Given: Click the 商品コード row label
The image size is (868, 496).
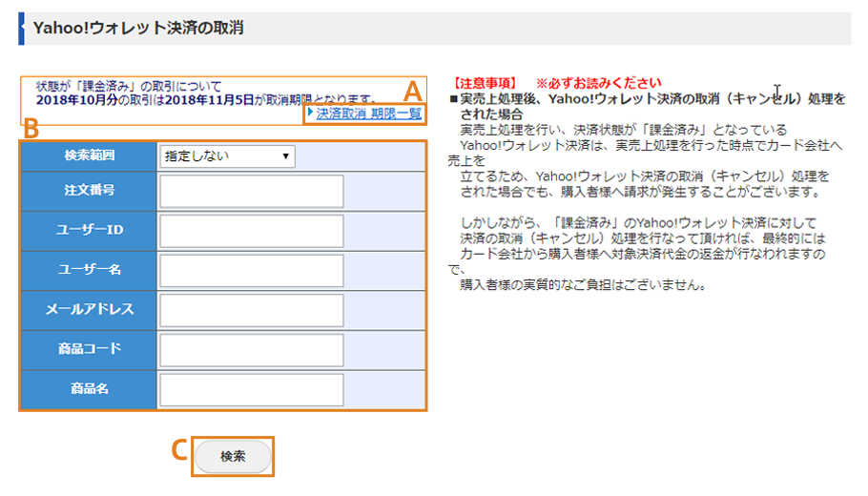Looking at the screenshot, I should pos(89,349).
